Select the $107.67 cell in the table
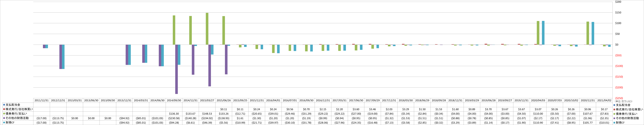Image resolution: width=644 pixels, height=125 pixels. coord(588,114)
